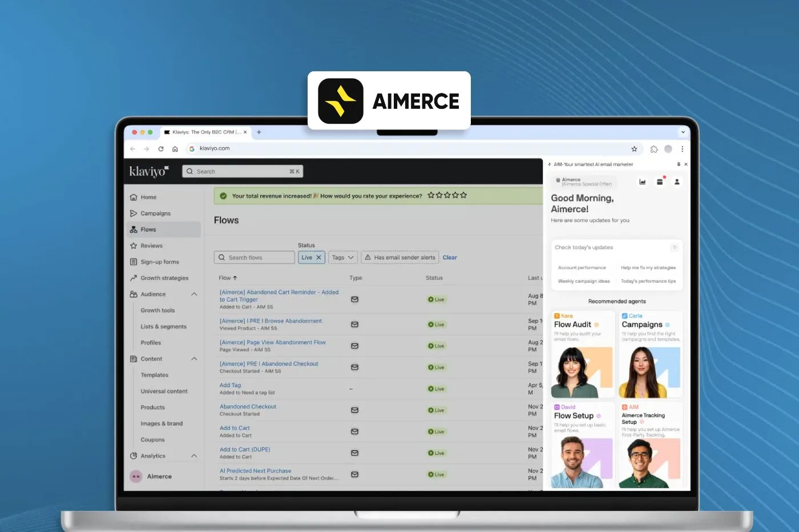This screenshot has height=532, width=799.
Task: Open the browser profile avatar
Action: (668, 149)
